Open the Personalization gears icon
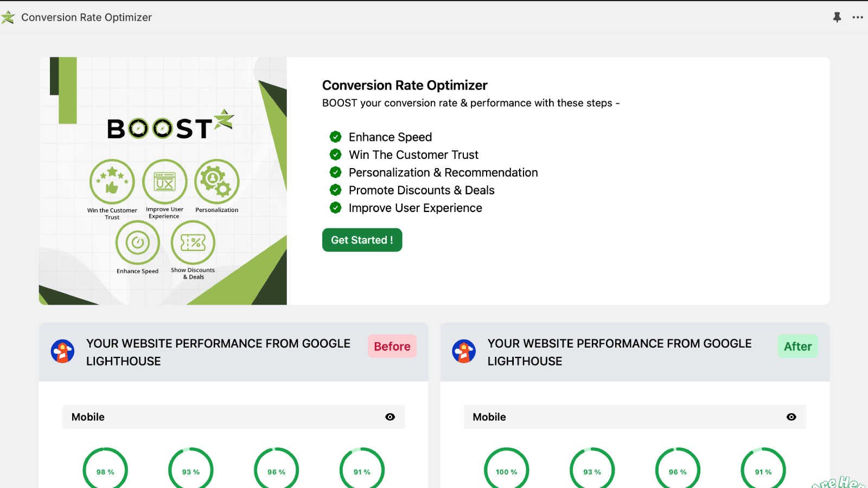The width and height of the screenshot is (868, 488). pos(216,181)
